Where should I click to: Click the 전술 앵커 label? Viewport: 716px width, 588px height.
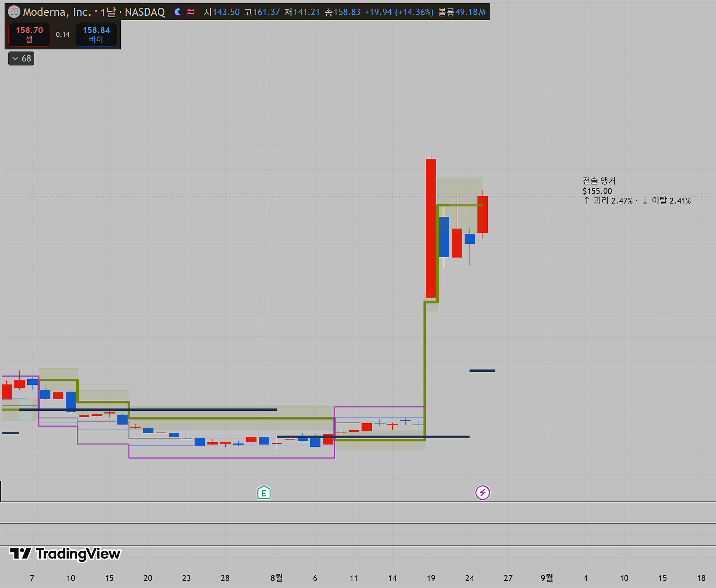click(x=599, y=181)
